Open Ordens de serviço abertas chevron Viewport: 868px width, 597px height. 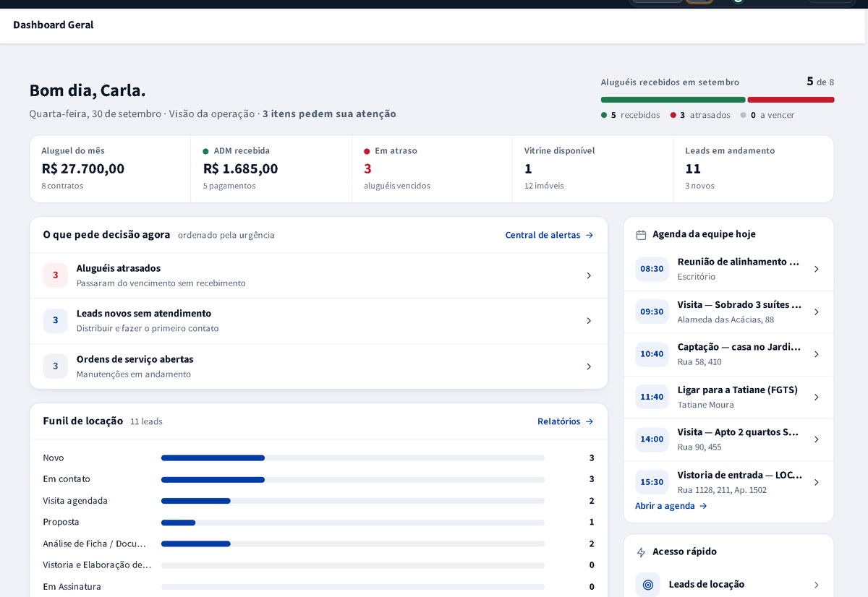coord(588,366)
